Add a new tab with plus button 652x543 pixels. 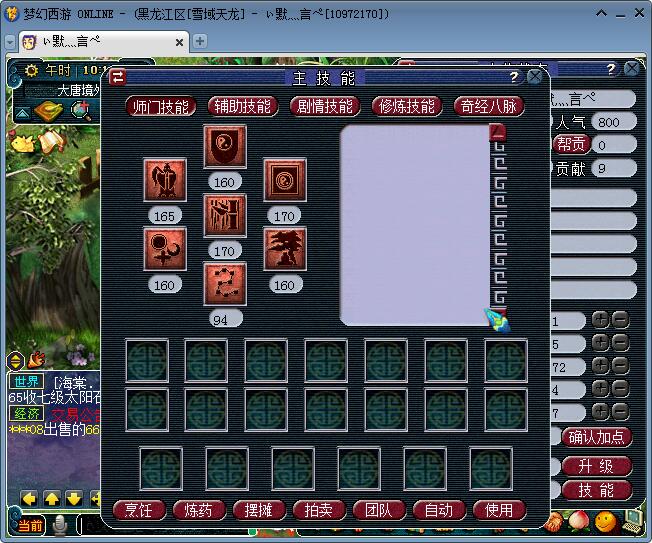200,41
